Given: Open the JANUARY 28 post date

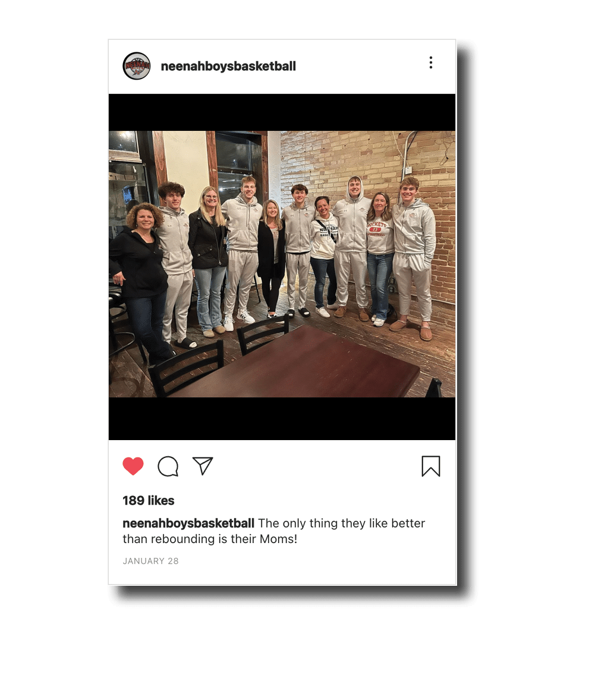Looking at the screenshot, I should pos(151,561).
